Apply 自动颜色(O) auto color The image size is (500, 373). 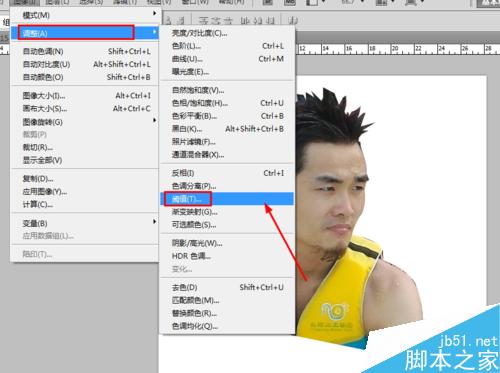(85, 77)
